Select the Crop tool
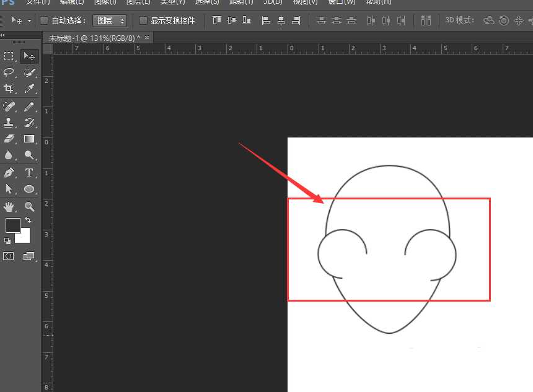 click(x=9, y=89)
